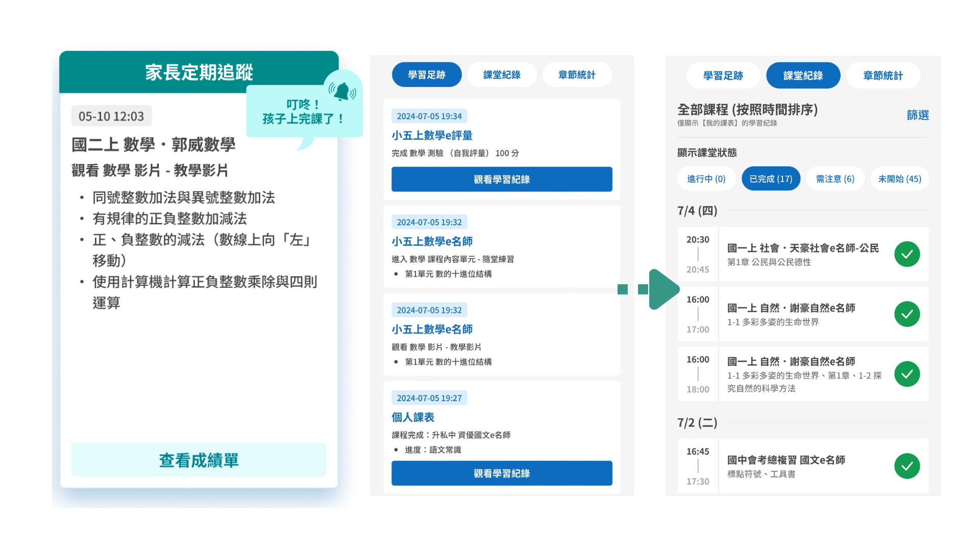980x551 pixels.
Task: Switch to 課堂紀錄 tab on middle panel
Action: 502,74
